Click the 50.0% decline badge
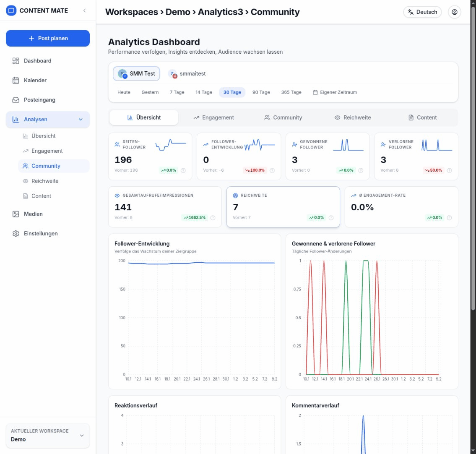 pyautogui.click(x=434, y=170)
